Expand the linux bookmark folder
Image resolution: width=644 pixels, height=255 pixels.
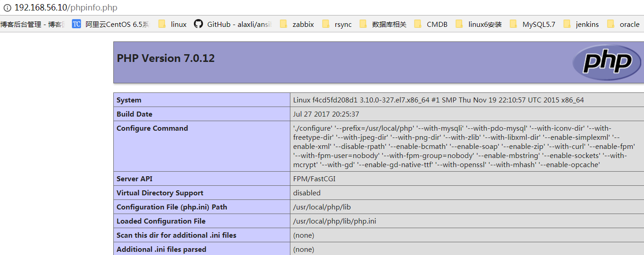click(x=172, y=25)
